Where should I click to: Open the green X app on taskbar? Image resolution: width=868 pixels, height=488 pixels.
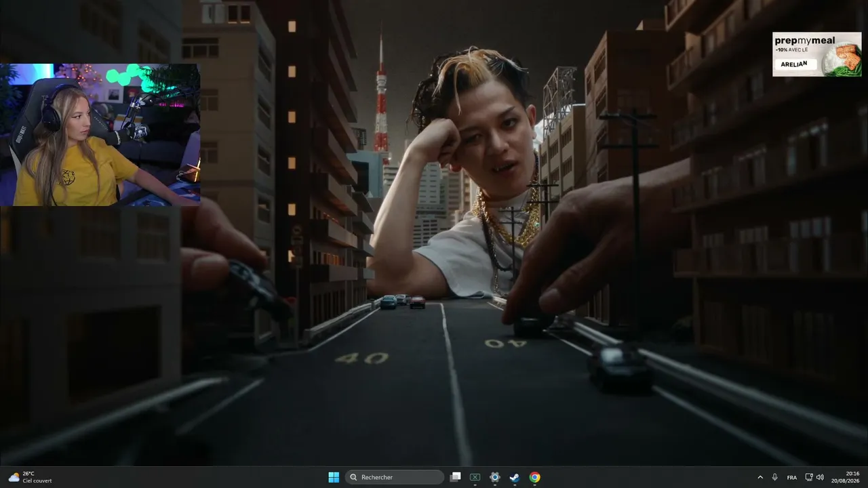pyautogui.click(x=475, y=477)
